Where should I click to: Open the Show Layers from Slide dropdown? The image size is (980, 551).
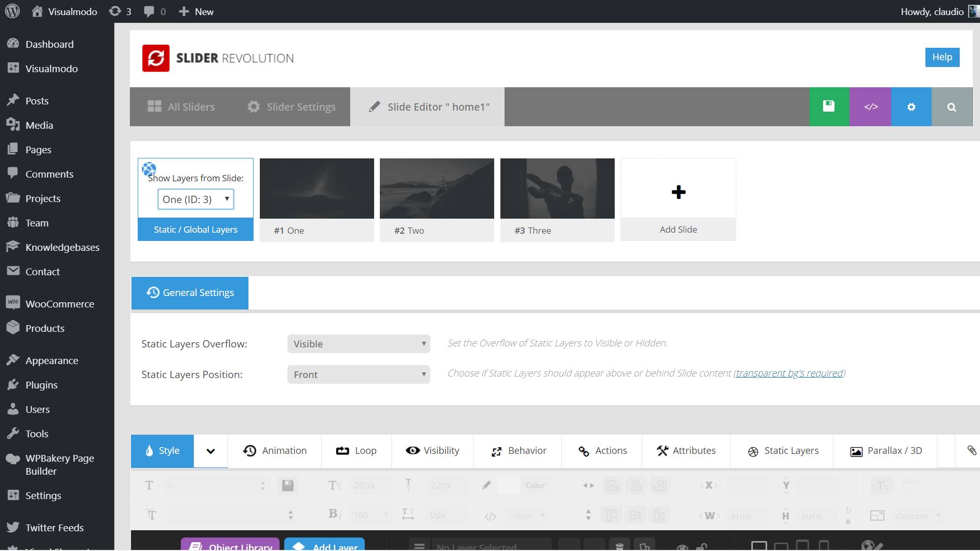point(195,199)
